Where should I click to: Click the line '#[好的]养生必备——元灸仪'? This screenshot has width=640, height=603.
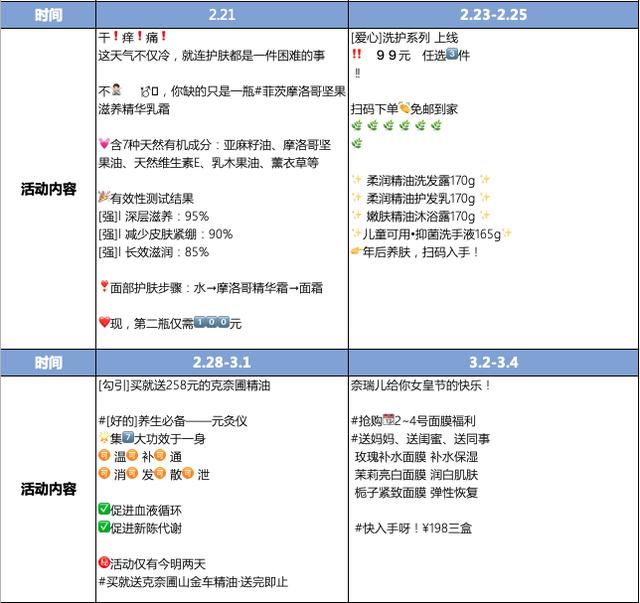click(x=173, y=421)
